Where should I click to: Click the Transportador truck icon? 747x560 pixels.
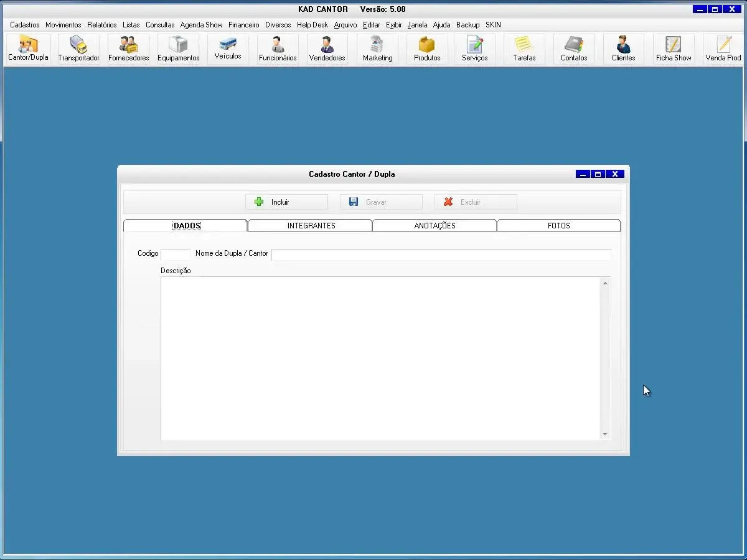coord(78,49)
